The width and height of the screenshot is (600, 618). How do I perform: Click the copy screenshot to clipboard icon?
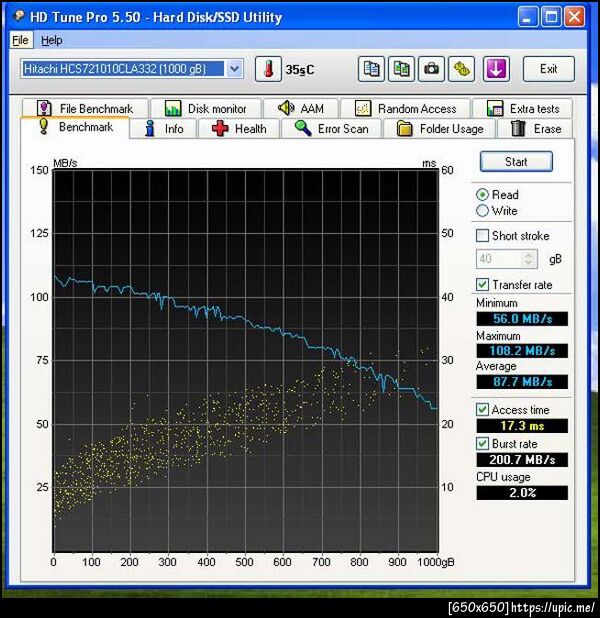point(401,69)
